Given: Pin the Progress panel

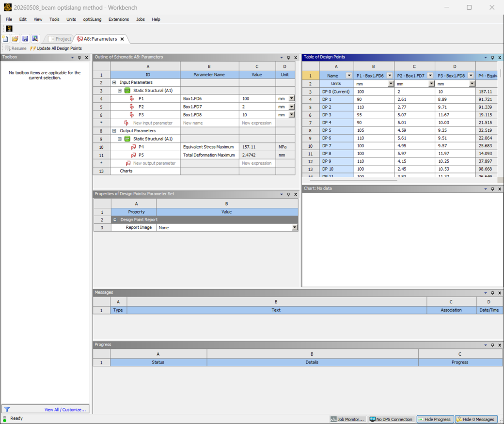Looking at the screenshot, I should click(x=492, y=345).
